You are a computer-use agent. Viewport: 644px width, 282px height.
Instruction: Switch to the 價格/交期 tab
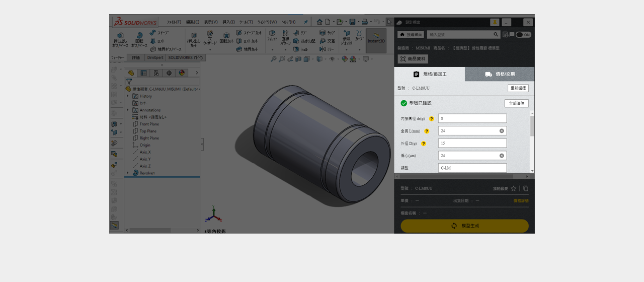(x=500, y=74)
